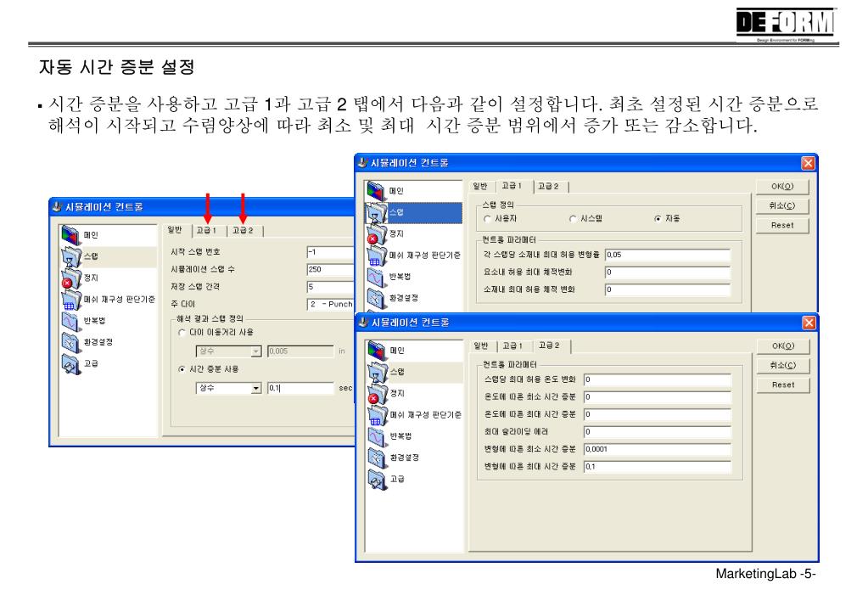
Task: Click 온도에 따른 최소 시간 증분 field
Action: click(x=658, y=396)
